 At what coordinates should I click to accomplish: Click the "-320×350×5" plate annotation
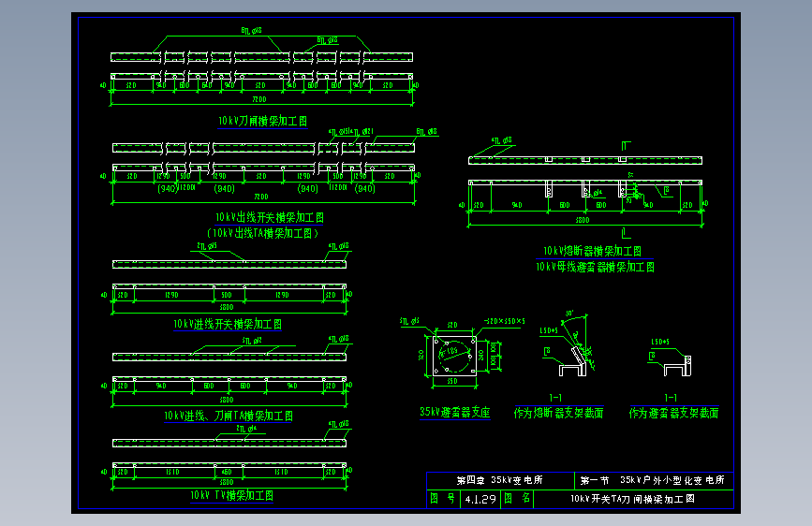[x=505, y=321]
